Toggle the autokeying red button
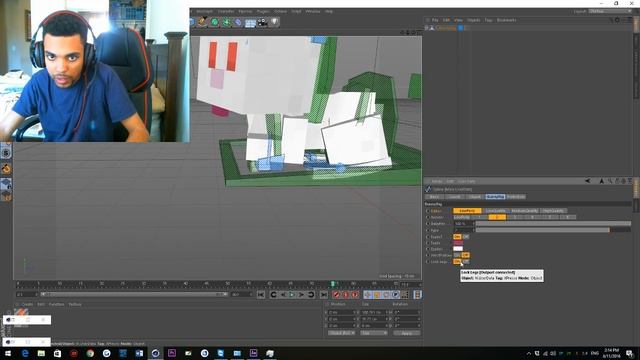Viewport: 640px width, 360px height. (x=346, y=295)
